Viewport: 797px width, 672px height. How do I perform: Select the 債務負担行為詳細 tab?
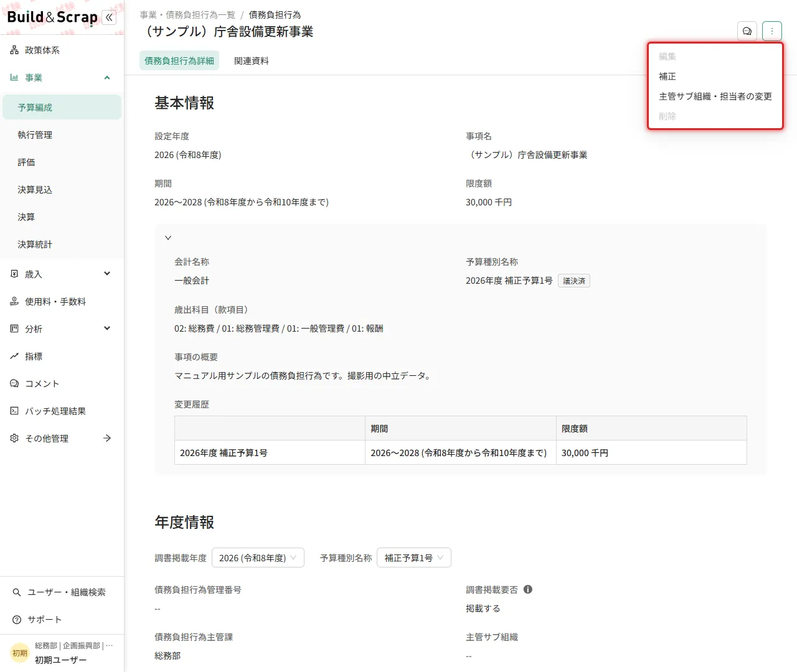179,60
